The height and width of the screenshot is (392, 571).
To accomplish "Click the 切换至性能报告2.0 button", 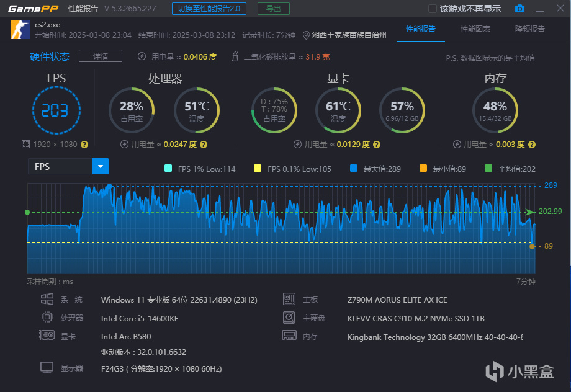I will (209, 9).
